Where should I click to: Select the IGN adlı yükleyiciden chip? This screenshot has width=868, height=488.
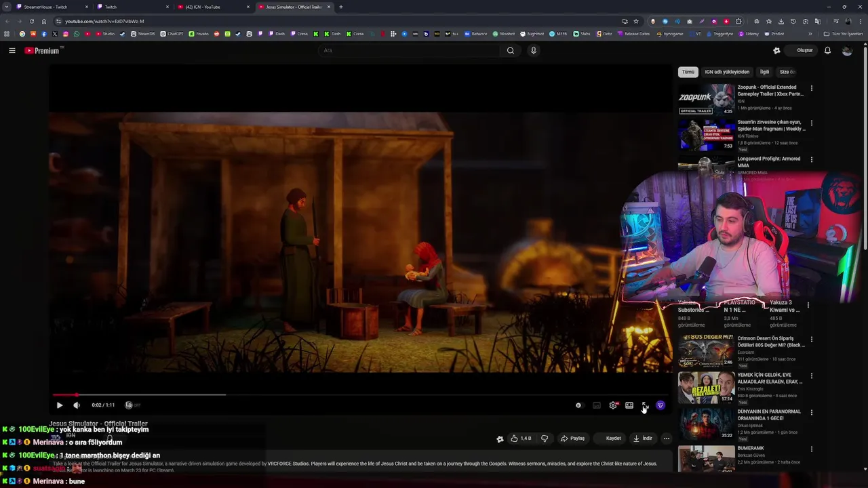pyautogui.click(x=727, y=72)
